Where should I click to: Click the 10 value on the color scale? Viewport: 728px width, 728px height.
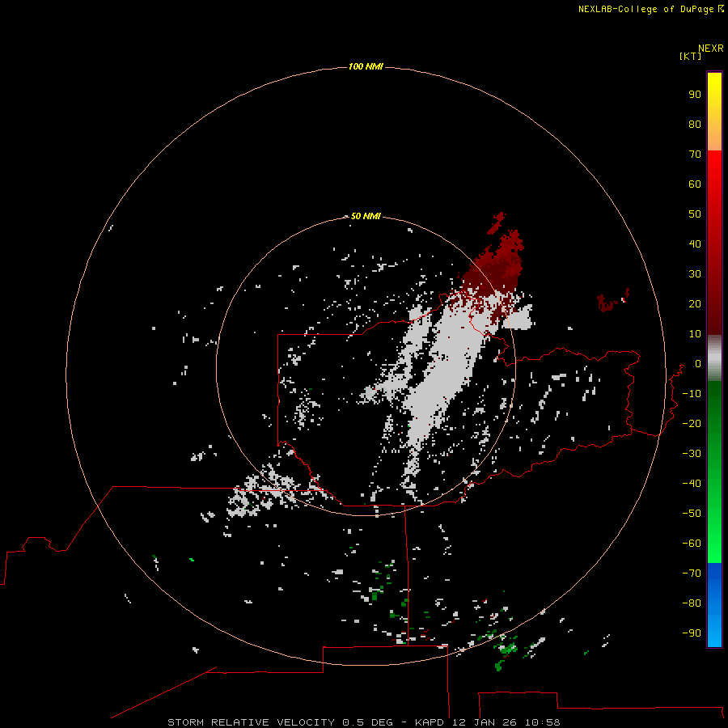point(695,334)
